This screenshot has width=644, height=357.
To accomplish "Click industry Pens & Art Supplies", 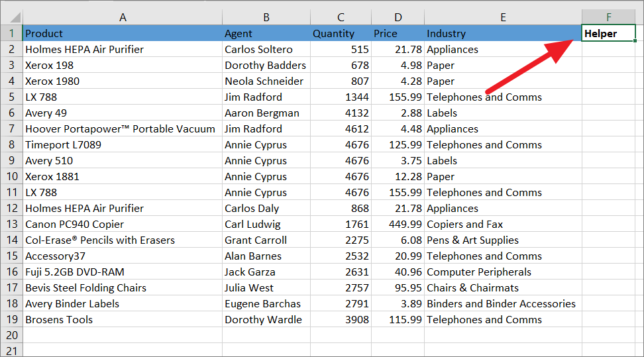I will 503,240.
